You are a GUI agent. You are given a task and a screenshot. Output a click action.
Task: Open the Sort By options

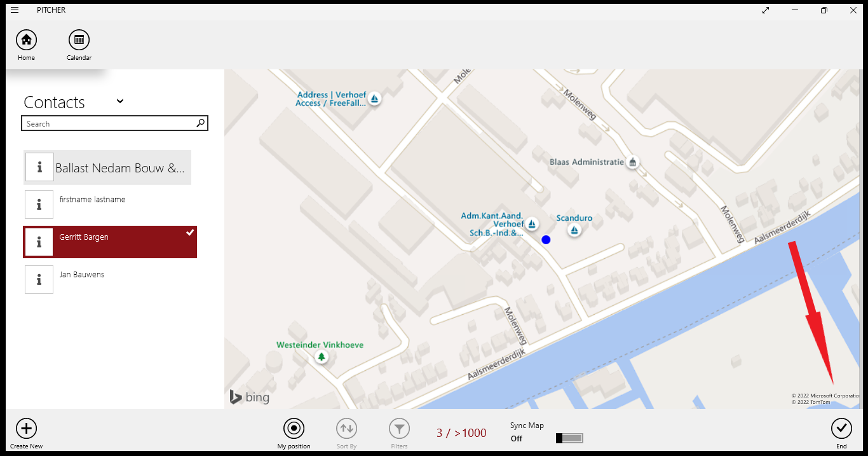(x=346, y=429)
